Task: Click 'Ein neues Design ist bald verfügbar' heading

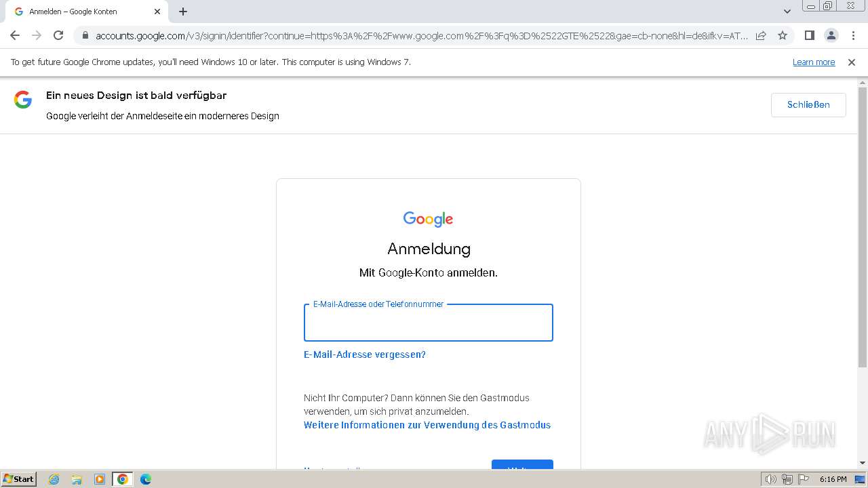Action: 136,96
